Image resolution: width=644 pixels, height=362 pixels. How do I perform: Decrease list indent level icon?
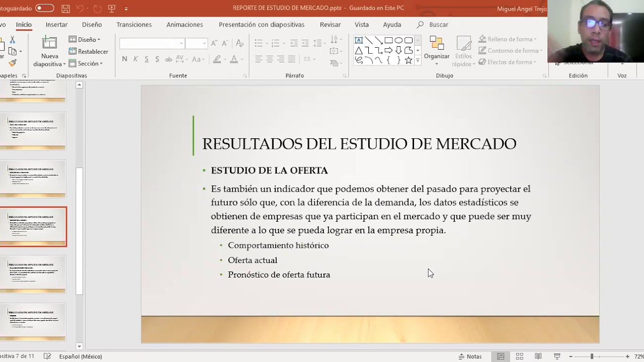(294, 43)
